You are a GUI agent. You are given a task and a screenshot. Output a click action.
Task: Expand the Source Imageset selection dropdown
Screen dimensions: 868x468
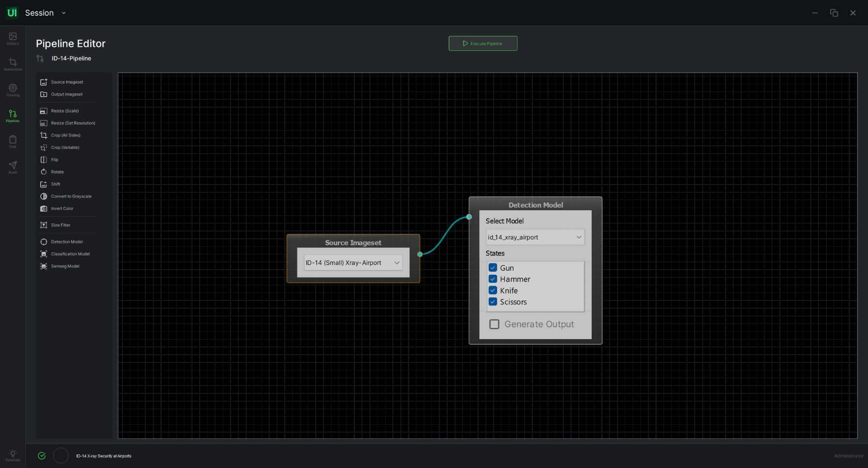(353, 263)
